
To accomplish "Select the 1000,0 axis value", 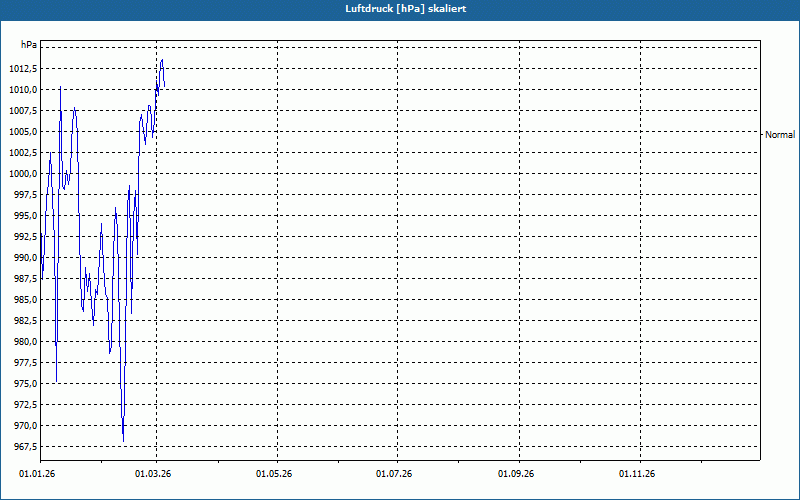I will point(23,173).
